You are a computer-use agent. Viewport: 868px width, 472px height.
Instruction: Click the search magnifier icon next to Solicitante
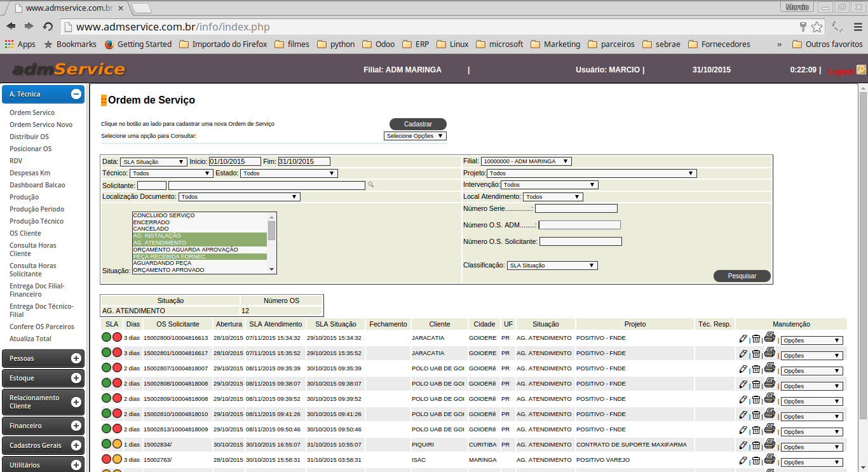371,185
